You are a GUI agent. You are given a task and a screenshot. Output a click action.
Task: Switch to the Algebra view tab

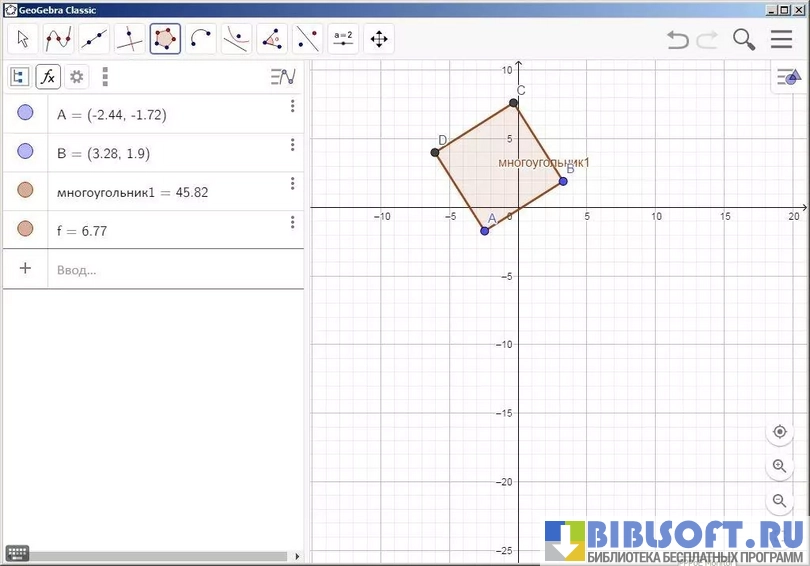pos(19,76)
